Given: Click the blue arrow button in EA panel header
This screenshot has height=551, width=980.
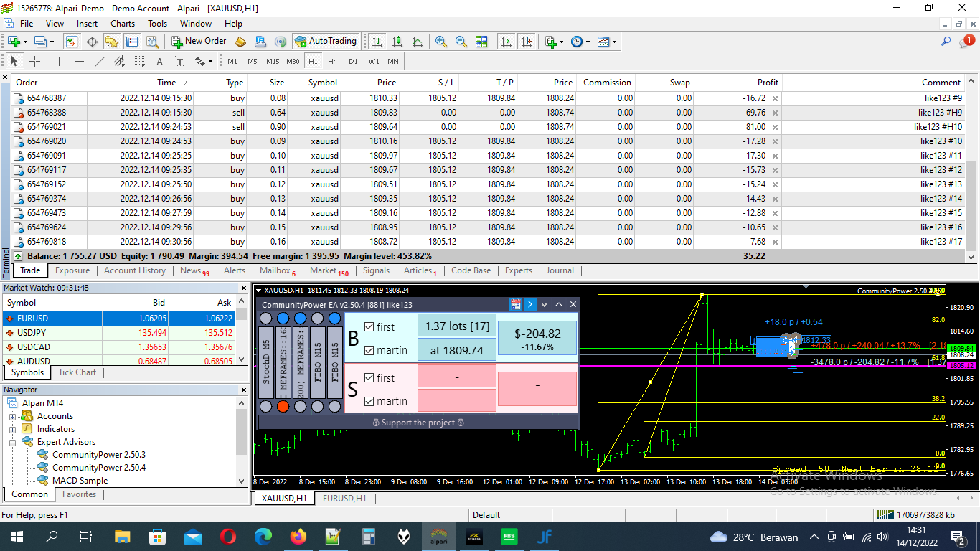Looking at the screenshot, I should tap(530, 305).
